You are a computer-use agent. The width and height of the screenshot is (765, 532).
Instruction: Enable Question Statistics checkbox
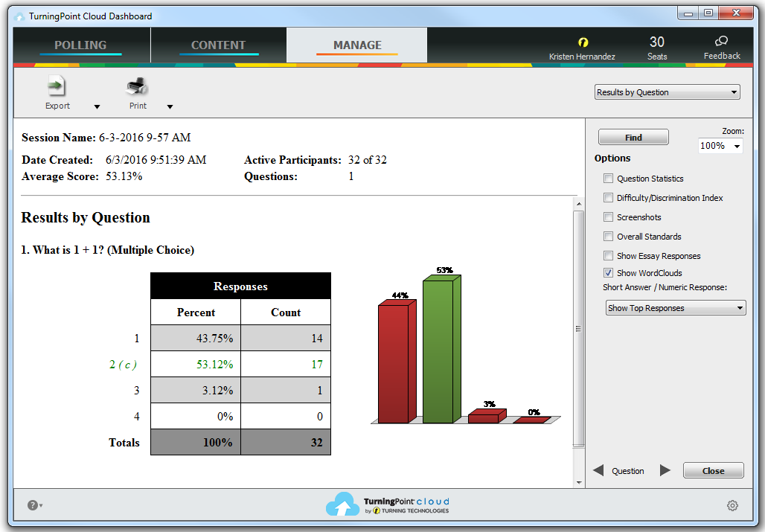coord(608,179)
